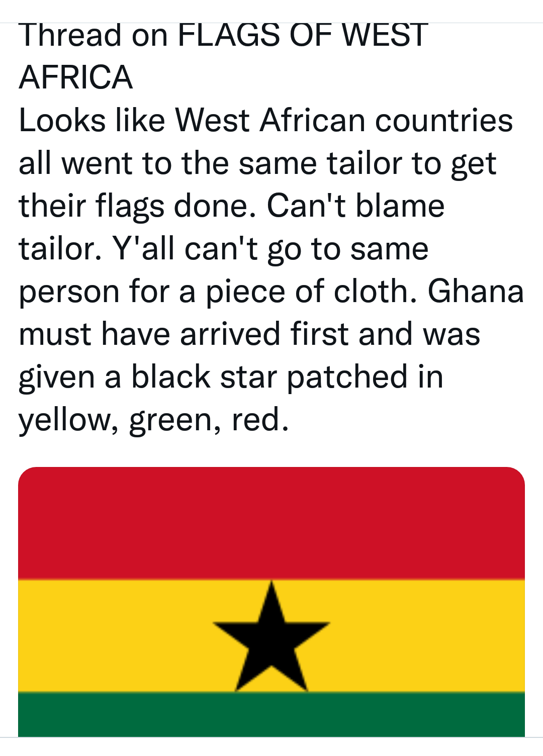543x756 pixels.
Task: Click the yellow stripe left of the star
Action: [x=116, y=636]
